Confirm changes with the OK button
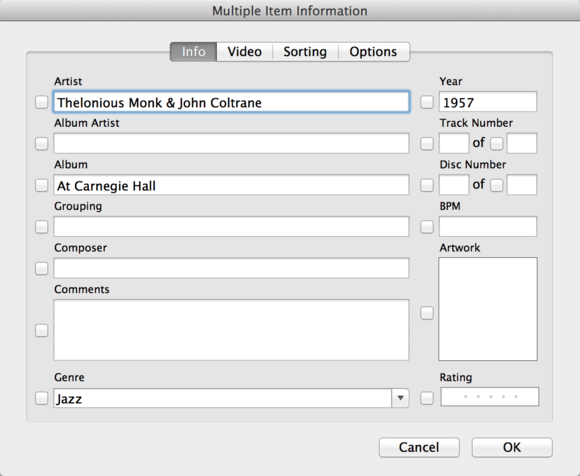This screenshot has width=580, height=476. click(512, 448)
